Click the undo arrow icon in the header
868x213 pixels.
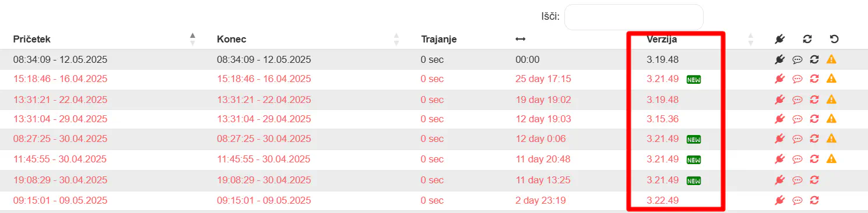click(834, 40)
